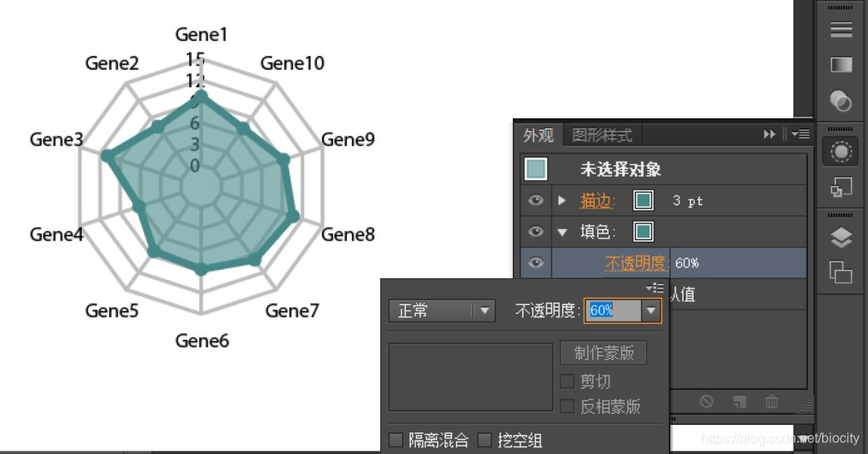Switch to the 图形样式 tab

pos(601,135)
